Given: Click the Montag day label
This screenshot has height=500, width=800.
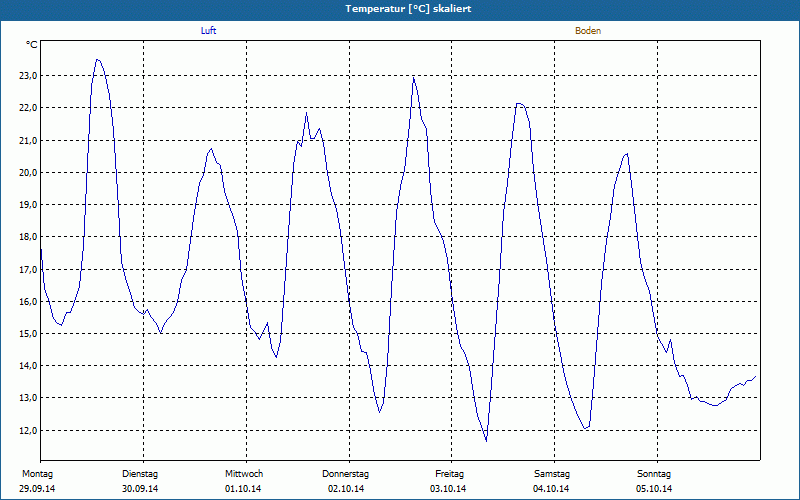Looking at the screenshot, I should (x=37, y=474).
